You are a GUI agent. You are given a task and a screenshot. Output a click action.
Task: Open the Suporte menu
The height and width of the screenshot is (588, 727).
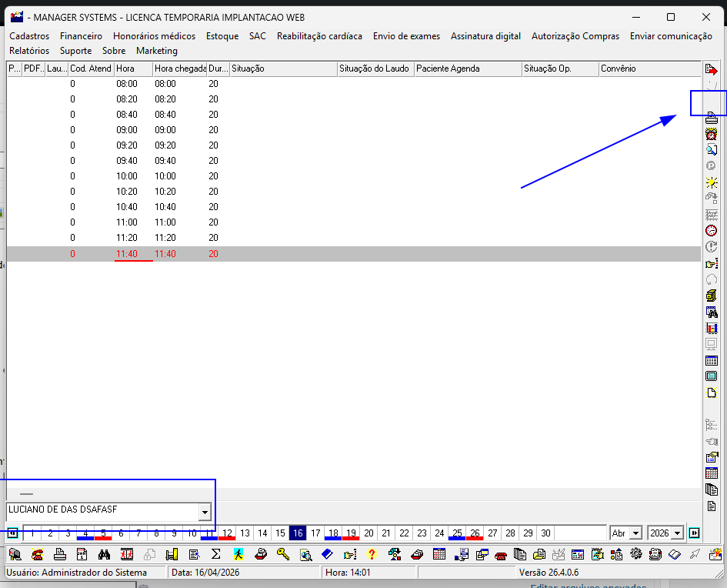coord(76,51)
